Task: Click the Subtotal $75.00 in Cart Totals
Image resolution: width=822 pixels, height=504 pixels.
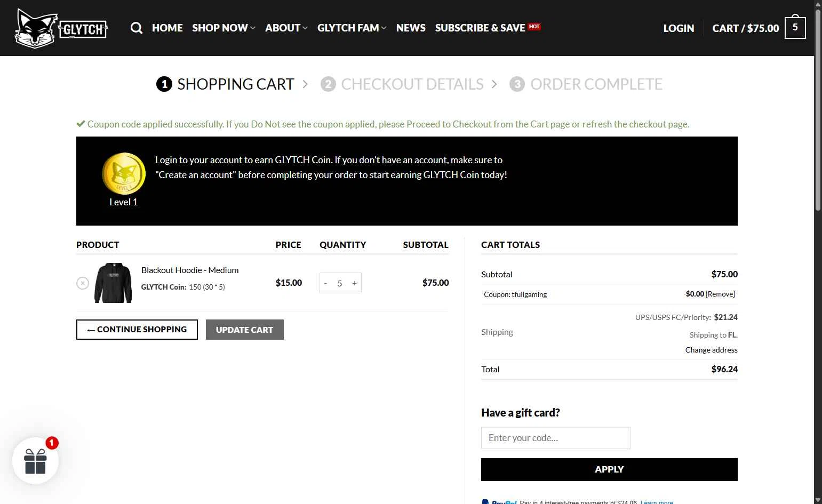Action: pyautogui.click(x=724, y=274)
